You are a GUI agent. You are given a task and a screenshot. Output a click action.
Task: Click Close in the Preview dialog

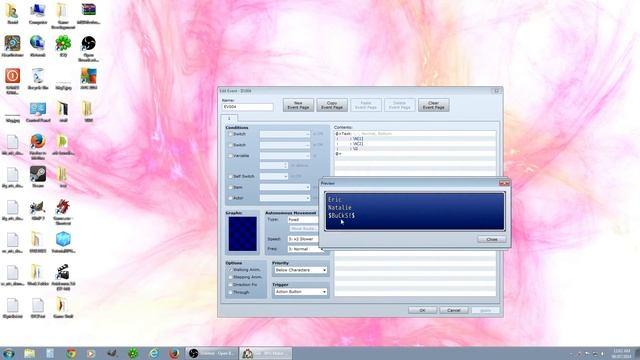[x=492, y=239]
